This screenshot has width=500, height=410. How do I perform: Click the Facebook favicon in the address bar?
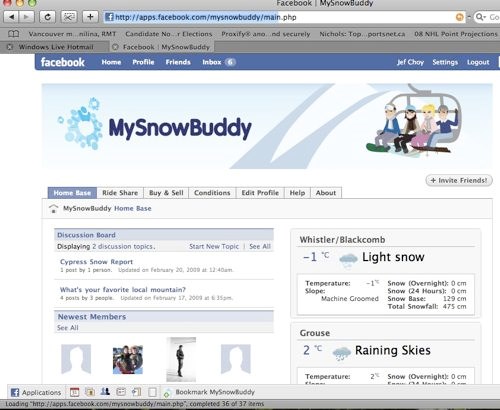109,17
